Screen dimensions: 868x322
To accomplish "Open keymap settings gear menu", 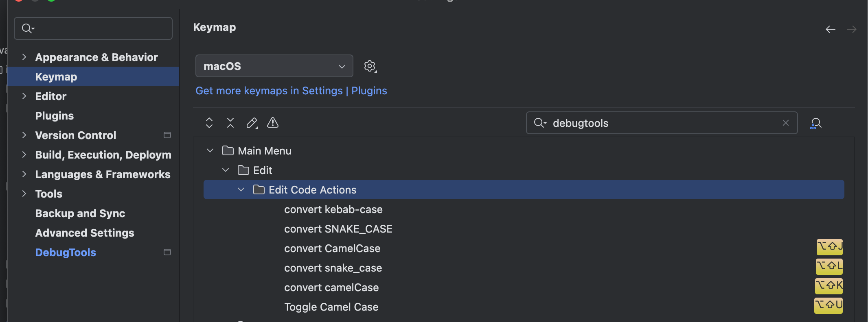I will point(370,66).
